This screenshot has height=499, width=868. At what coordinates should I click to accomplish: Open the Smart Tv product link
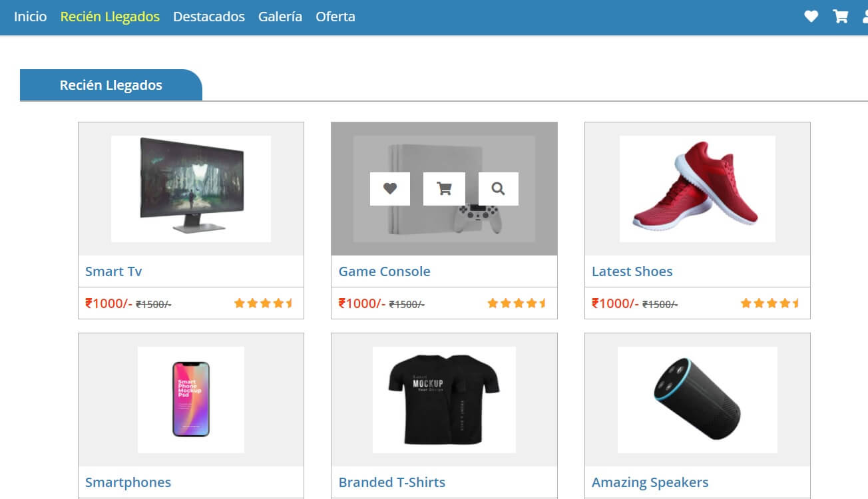[x=114, y=271]
